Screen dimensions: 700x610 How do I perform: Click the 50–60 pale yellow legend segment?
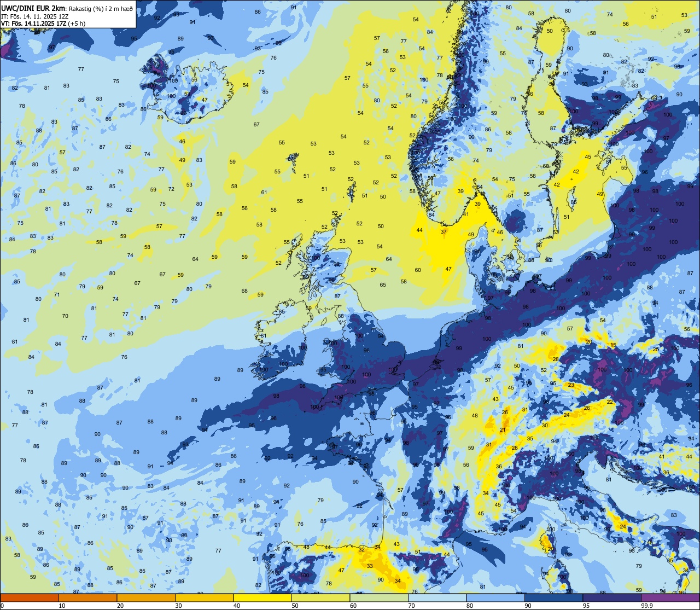point(320,597)
